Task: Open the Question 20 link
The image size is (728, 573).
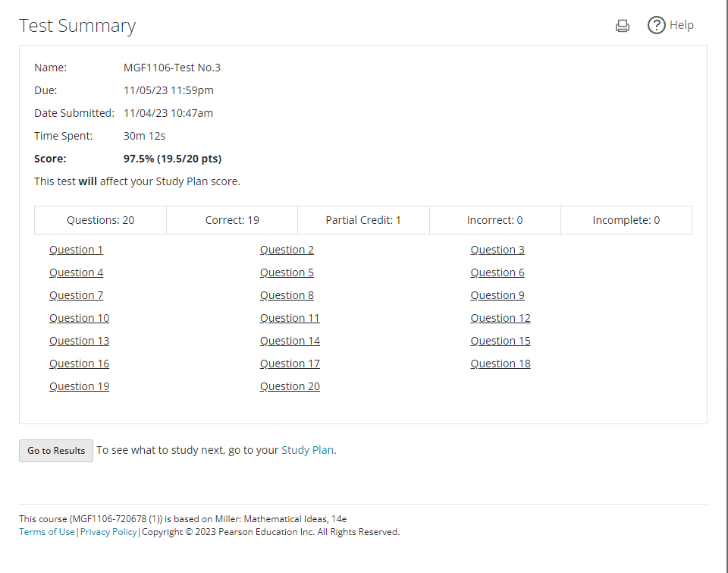Action: [290, 386]
